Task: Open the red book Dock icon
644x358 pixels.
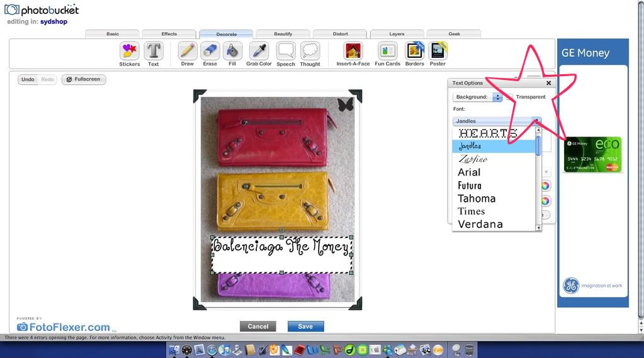Action: point(300,350)
